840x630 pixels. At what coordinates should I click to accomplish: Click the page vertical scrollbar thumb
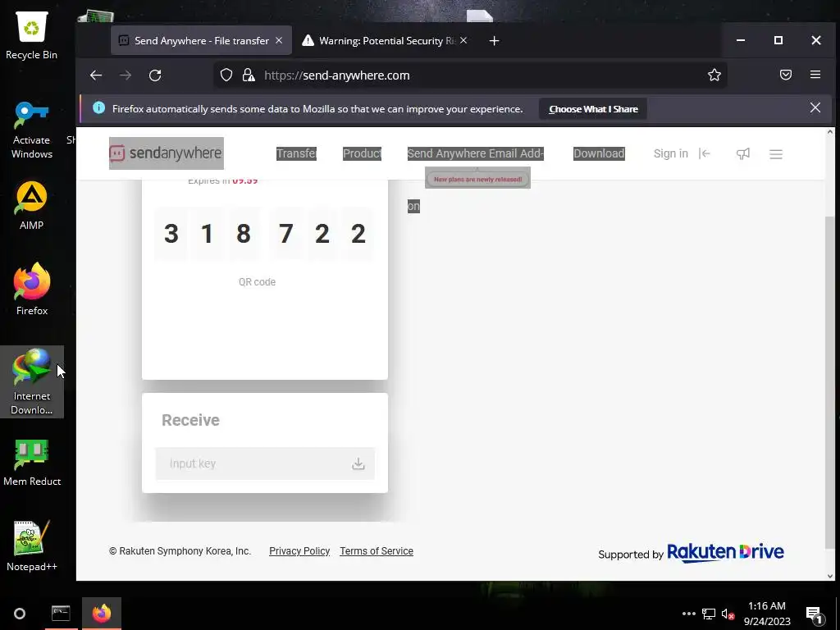point(830,382)
